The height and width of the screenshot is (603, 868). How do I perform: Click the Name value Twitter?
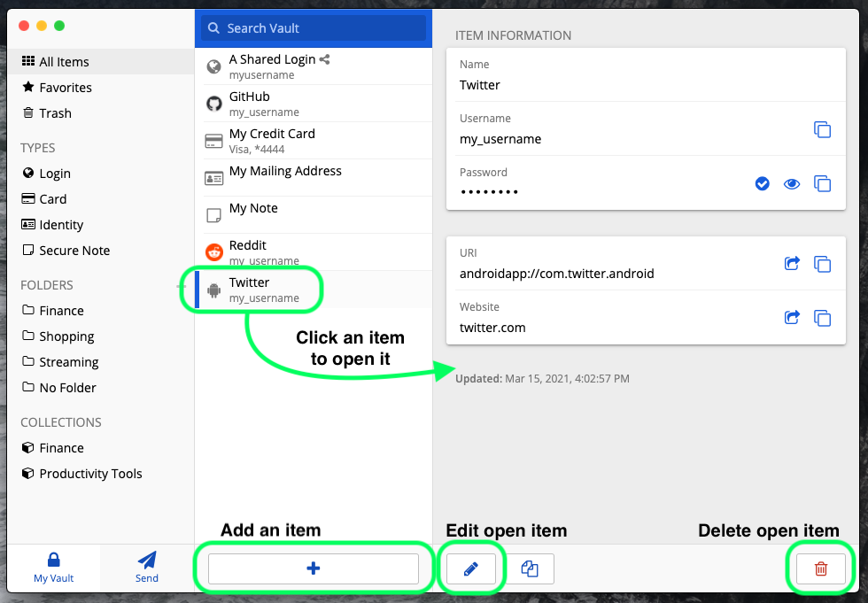pos(479,85)
